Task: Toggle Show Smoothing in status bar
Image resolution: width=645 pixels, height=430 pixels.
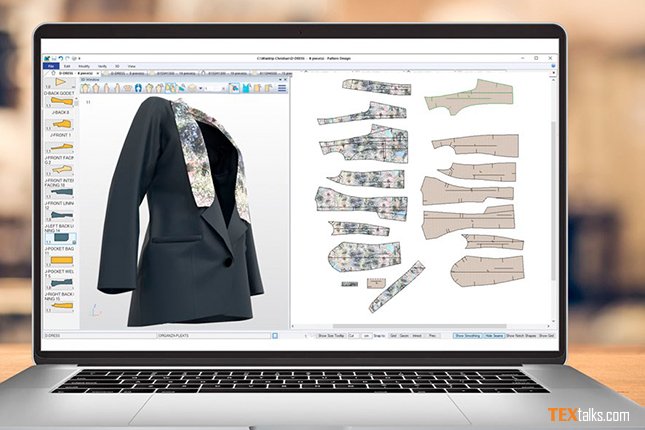Action: pos(468,336)
